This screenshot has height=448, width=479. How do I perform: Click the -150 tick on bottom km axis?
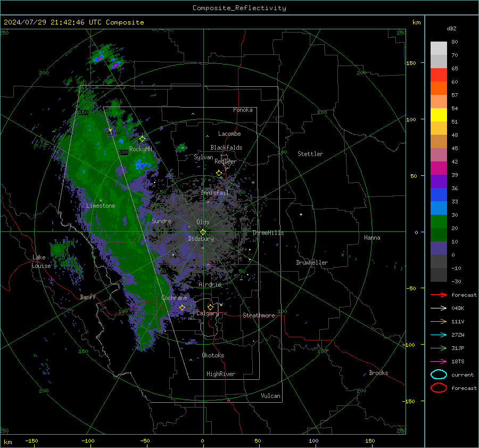(x=31, y=441)
